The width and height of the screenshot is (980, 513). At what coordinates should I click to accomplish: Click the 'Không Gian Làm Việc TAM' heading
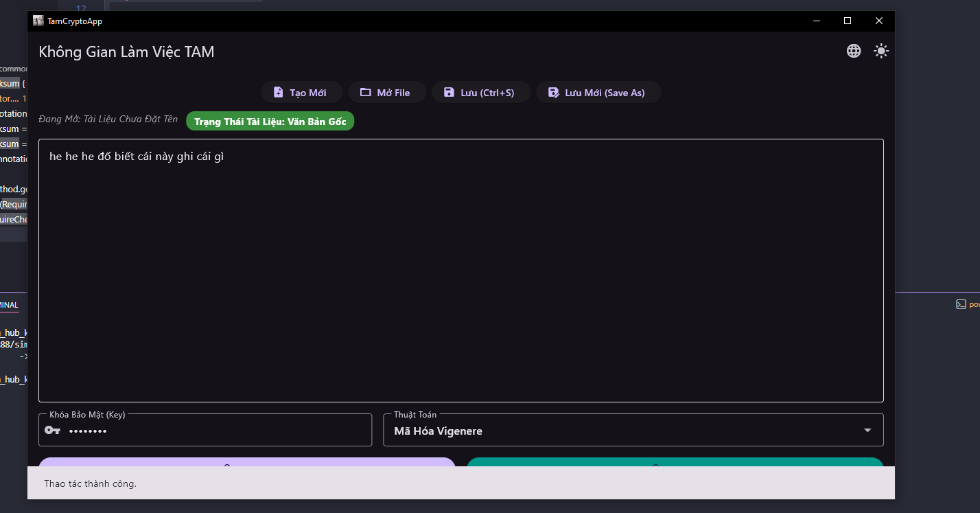pyautogui.click(x=127, y=52)
